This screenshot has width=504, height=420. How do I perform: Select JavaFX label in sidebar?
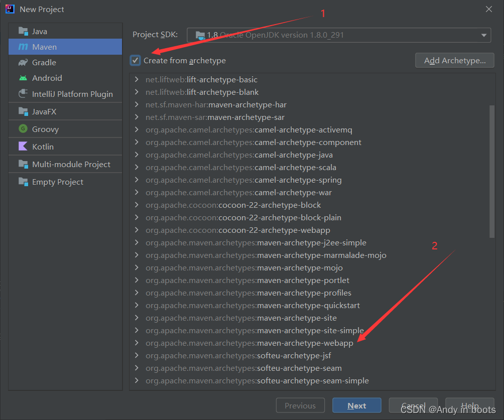point(44,112)
